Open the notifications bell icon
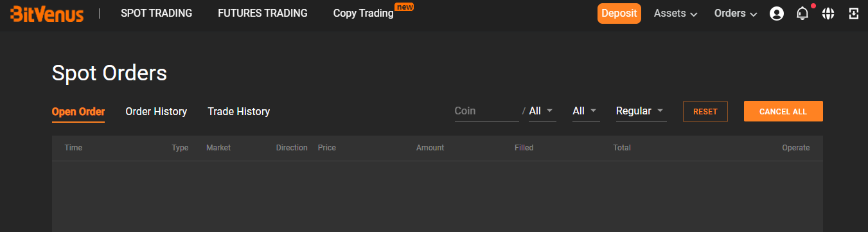868x232 pixels. (x=802, y=13)
